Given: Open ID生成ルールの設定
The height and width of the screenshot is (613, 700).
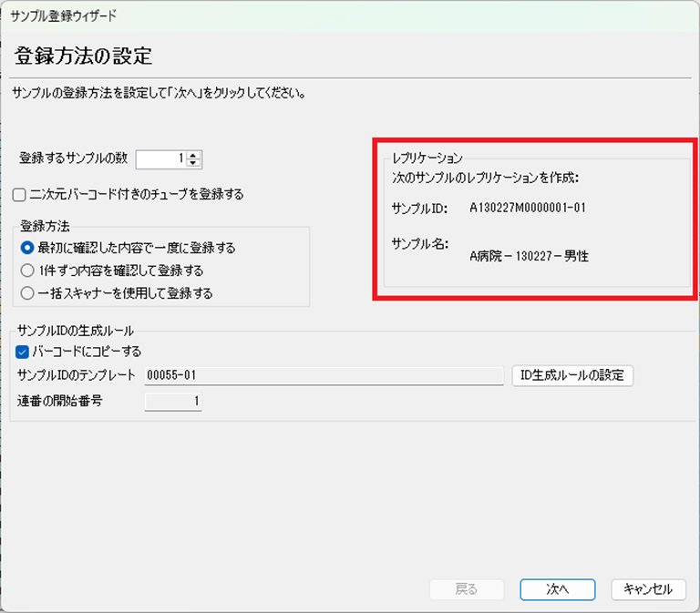Looking at the screenshot, I should coord(571,375).
